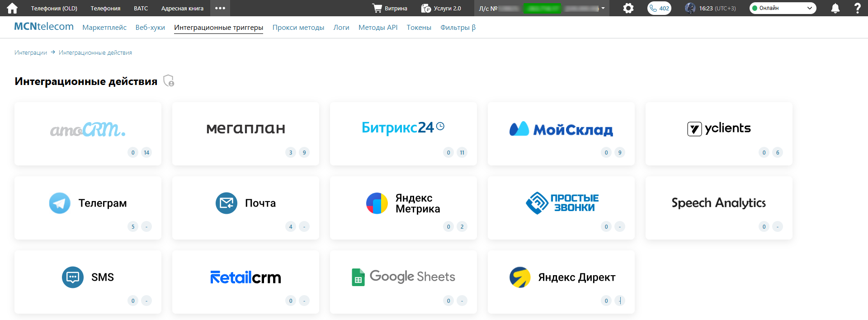Switch to Веб-хуки tab
Viewport: 868px width, 320px height.
click(x=150, y=28)
